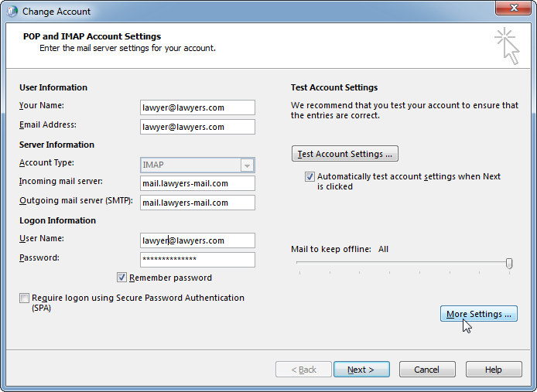Adjust the Mail to keep offline slider

pyautogui.click(x=509, y=264)
